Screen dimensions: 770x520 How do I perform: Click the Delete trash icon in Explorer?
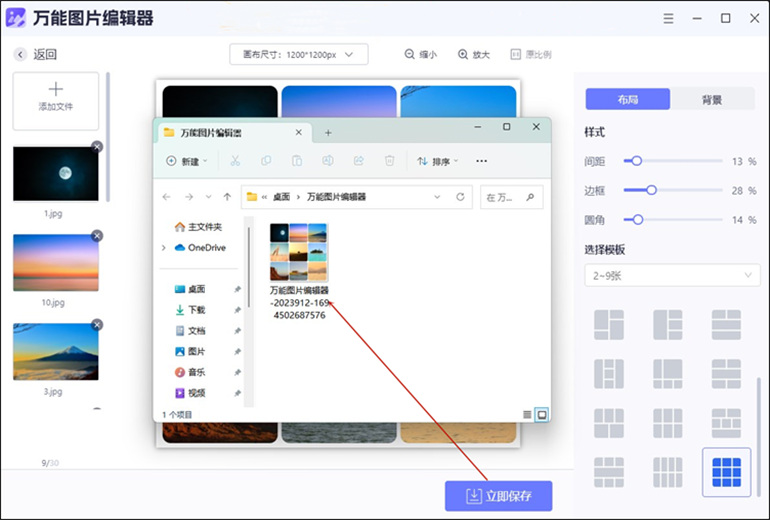point(389,161)
